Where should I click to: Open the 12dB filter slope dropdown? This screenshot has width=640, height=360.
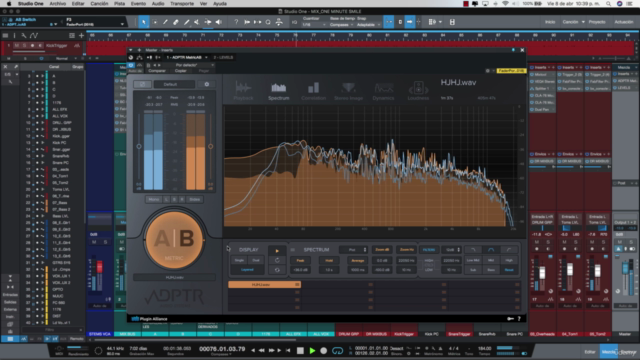click(452, 250)
